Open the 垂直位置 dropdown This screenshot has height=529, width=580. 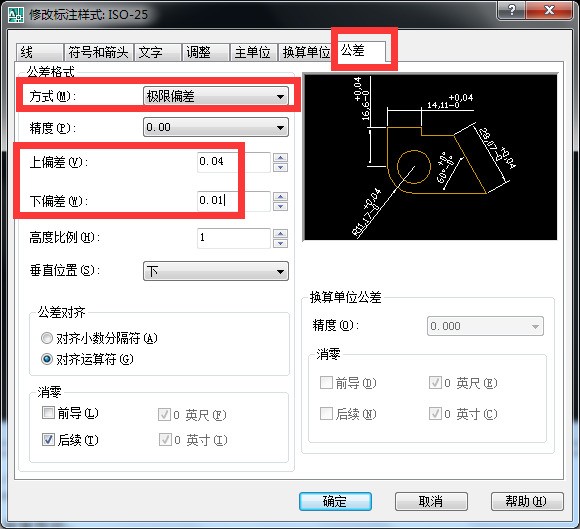216,272
